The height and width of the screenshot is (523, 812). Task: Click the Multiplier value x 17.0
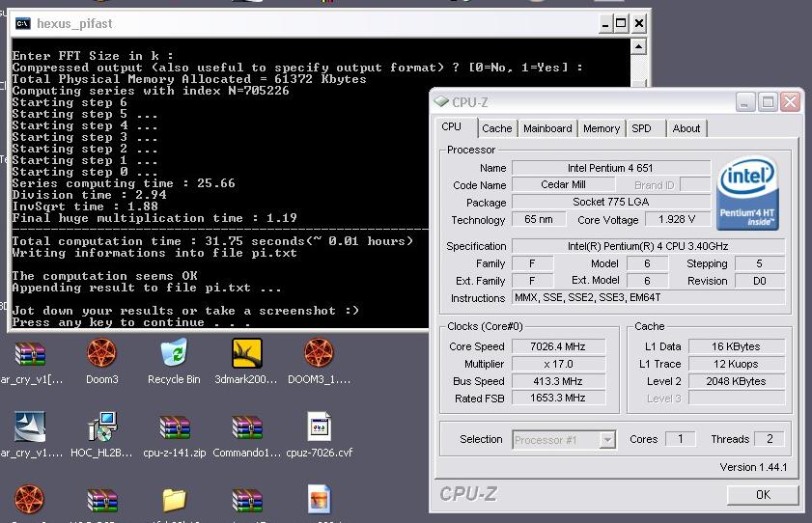(x=558, y=364)
